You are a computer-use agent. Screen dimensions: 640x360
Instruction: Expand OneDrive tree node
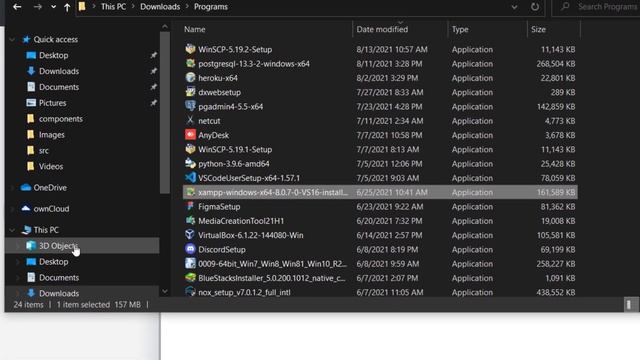point(12,188)
